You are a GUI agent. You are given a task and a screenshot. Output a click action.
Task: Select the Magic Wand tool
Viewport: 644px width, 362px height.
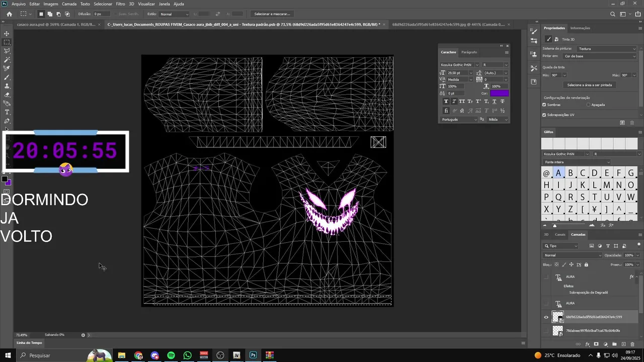coord(7,60)
